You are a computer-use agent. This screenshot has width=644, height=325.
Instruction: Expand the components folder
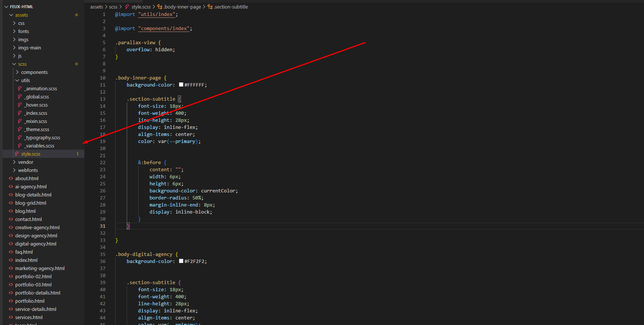pyautogui.click(x=17, y=72)
